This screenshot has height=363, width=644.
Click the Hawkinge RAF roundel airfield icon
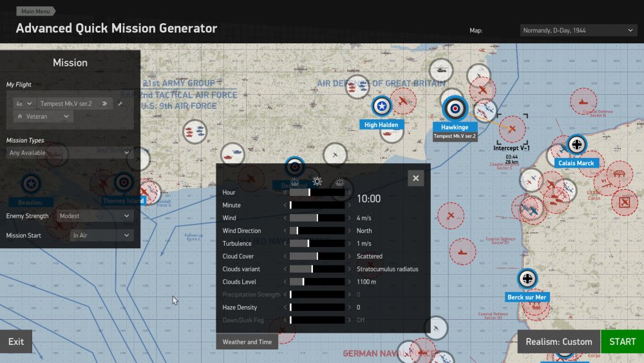tap(455, 108)
